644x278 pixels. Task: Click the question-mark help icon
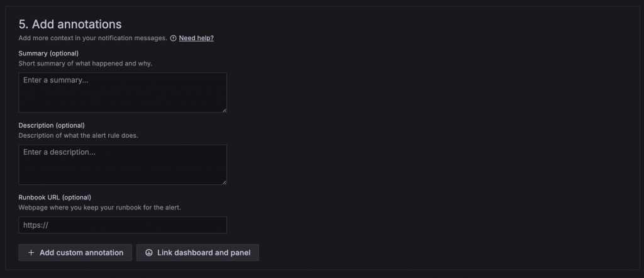pyautogui.click(x=173, y=38)
